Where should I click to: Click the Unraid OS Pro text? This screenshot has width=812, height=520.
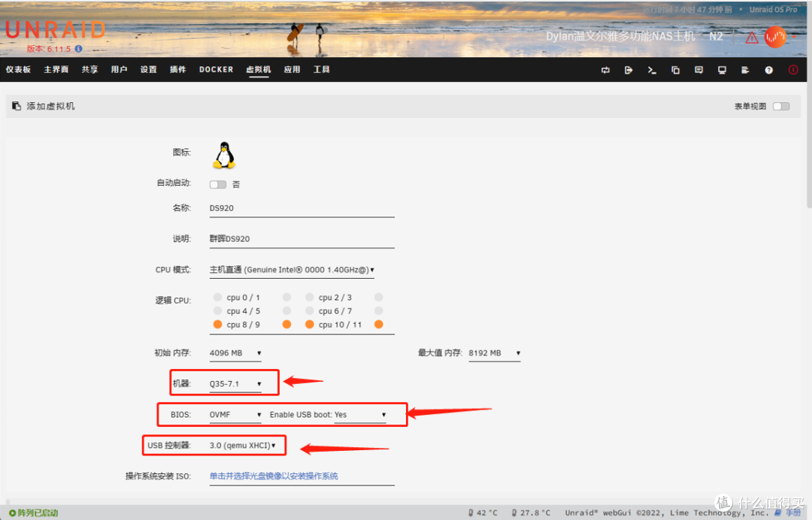point(773,10)
